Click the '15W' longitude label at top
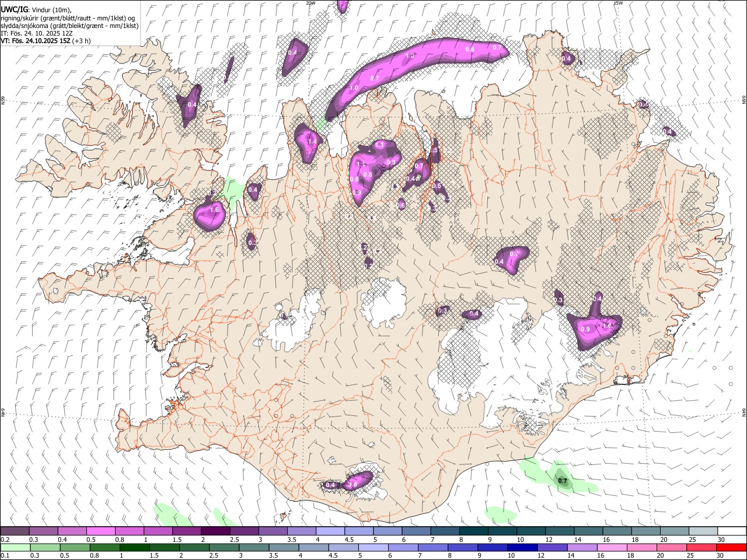 pyautogui.click(x=618, y=3)
